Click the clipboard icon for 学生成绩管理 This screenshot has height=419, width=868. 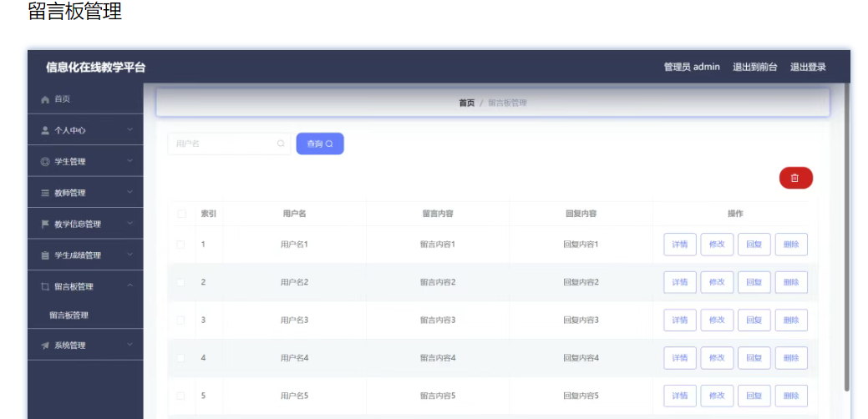(x=45, y=255)
